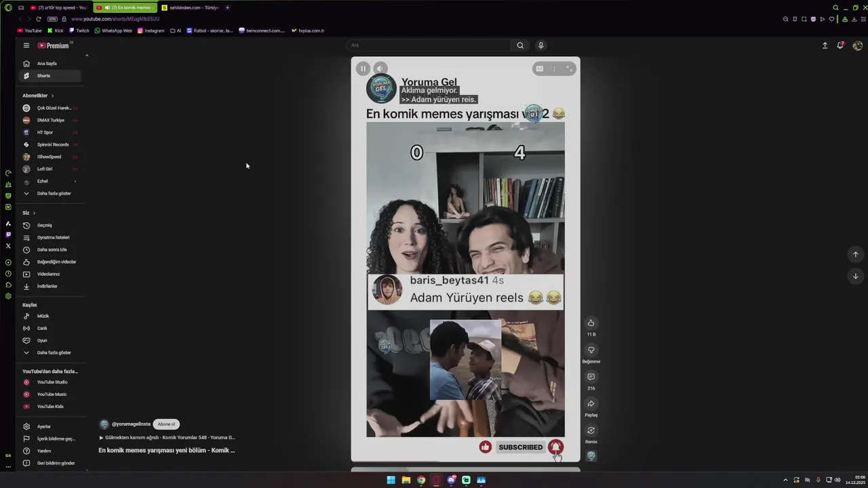This screenshot has height=488, width=868.
Task: Enter fullscreen on the Short
Action: [570, 68]
